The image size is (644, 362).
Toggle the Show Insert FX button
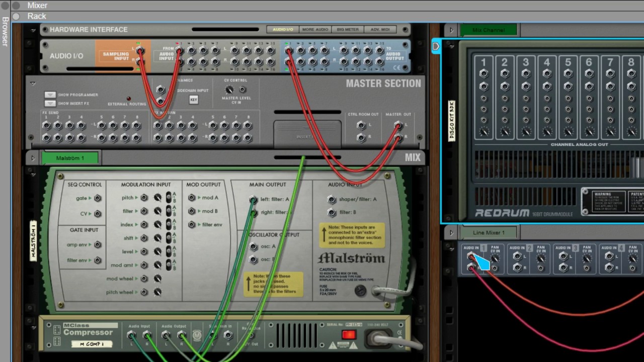[x=50, y=103]
